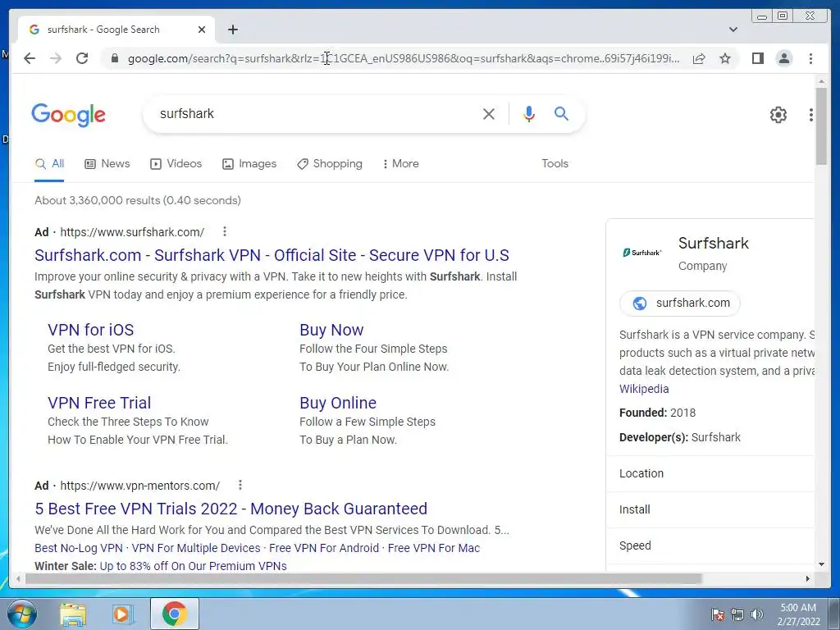Click the scroll down arrow

[821, 564]
